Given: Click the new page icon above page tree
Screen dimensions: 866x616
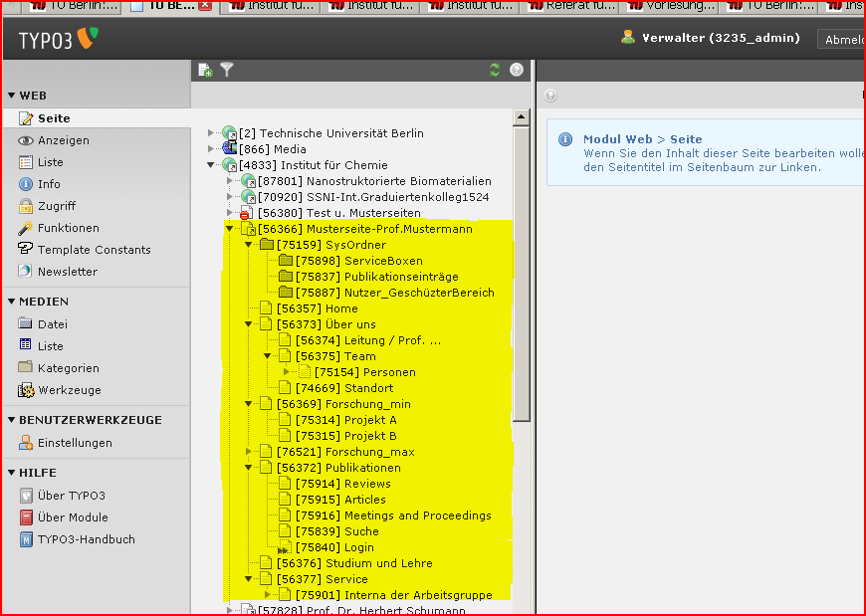Looking at the screenshot, I should coord(205,70).
